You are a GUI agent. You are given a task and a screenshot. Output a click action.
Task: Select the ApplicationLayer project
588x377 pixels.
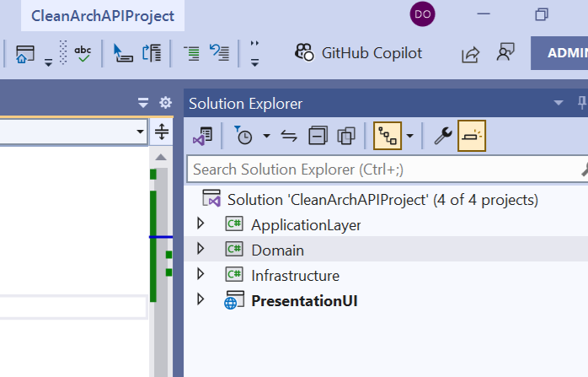[x=306, y=225]
